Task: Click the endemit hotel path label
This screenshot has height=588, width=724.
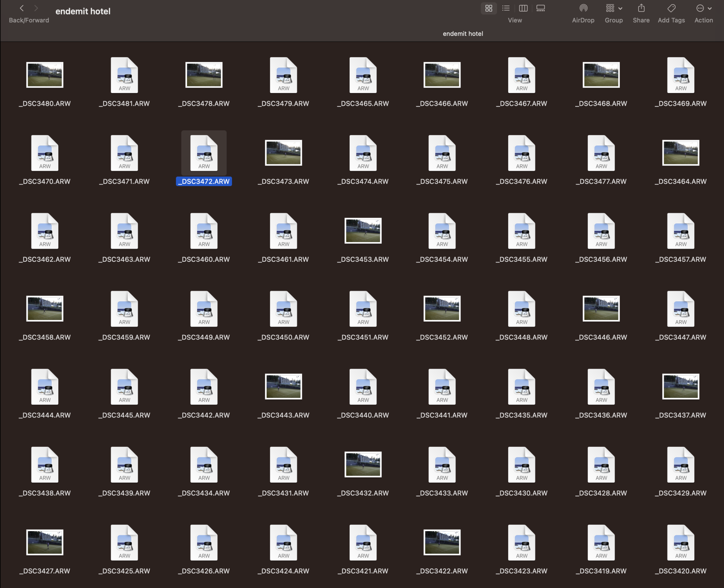Action: (x=463, y=34)
